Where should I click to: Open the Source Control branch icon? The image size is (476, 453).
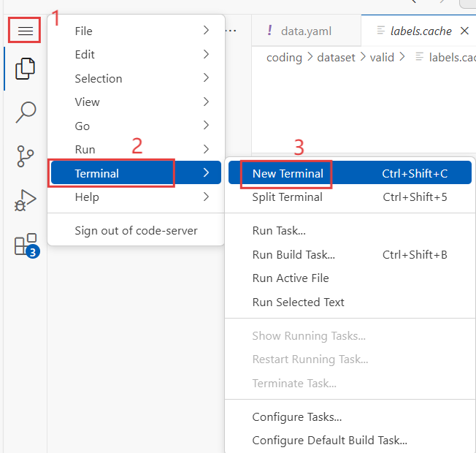[x=26, y=156]
